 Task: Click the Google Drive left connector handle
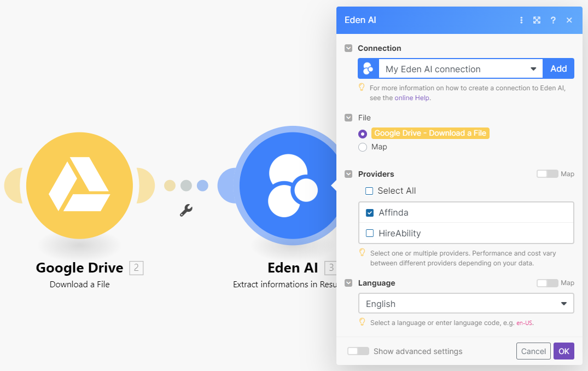coord(14,185)
